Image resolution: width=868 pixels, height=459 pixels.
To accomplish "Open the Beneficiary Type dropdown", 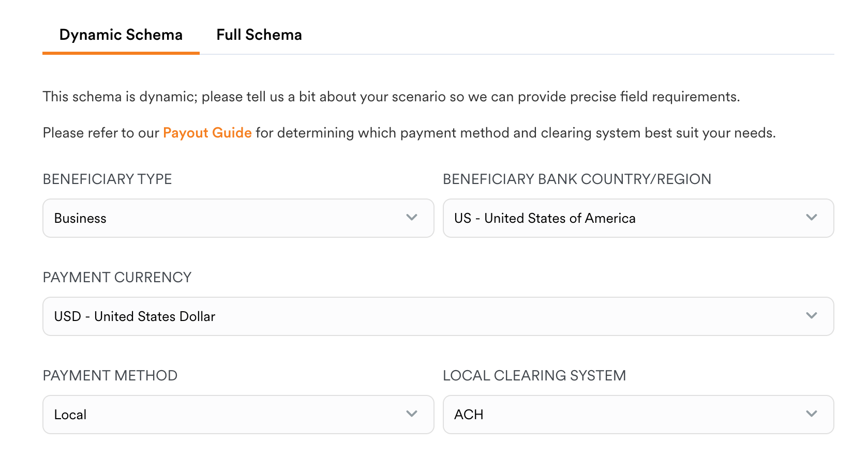I will (238, 218).
